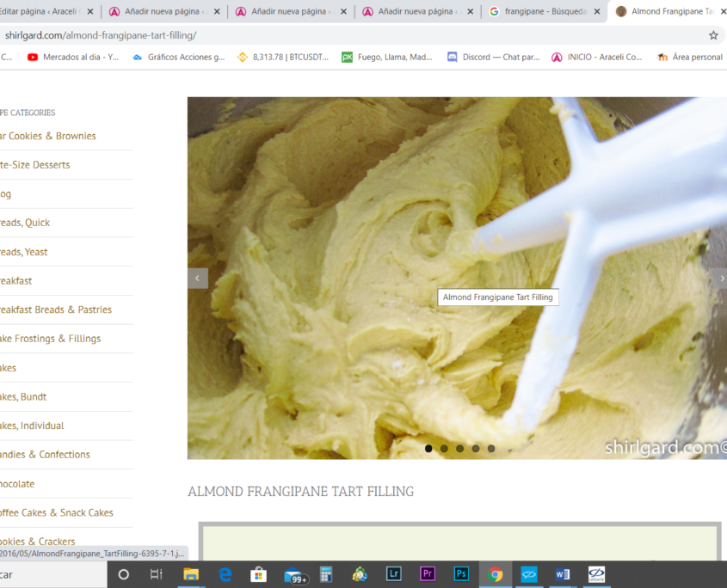Close the frangipane - Búsqueda tab

597,11
